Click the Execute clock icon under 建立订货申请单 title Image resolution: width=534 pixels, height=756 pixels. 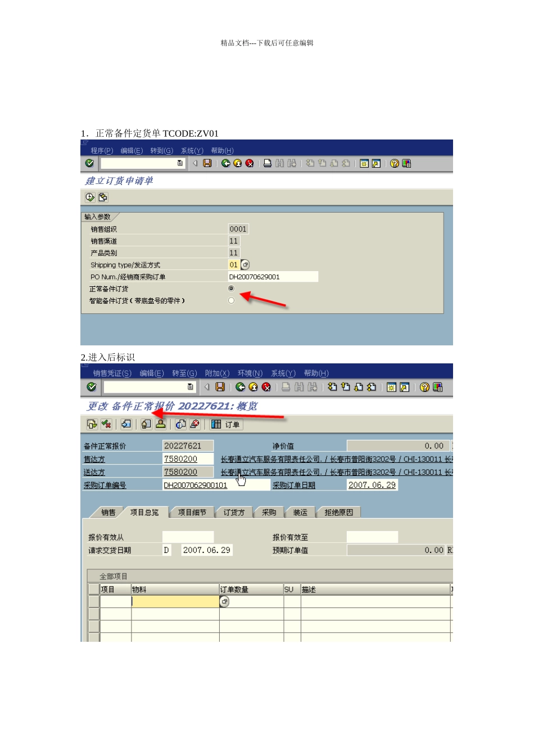click(x=90, y=197)
